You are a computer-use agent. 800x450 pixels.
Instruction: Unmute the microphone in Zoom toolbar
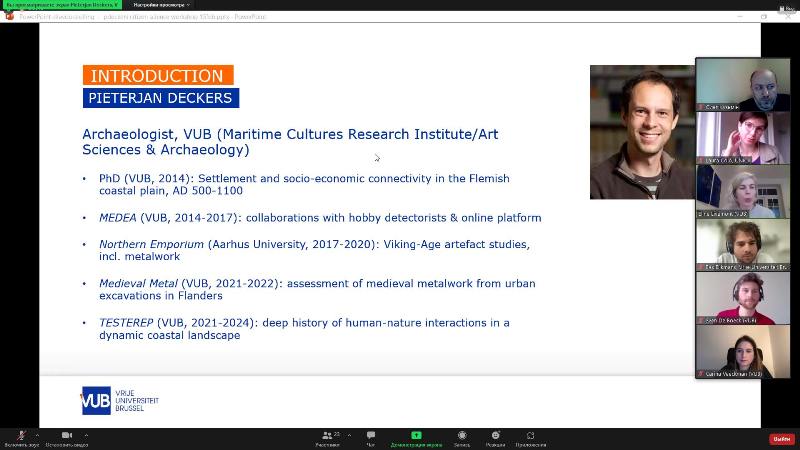[21, 436]
